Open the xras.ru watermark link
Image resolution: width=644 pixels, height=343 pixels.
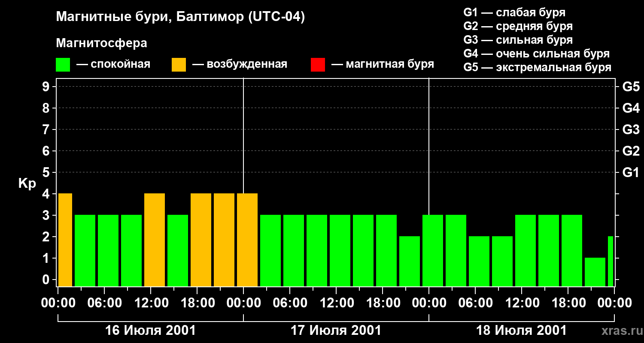pyautogui.click(x=620, y=331)
